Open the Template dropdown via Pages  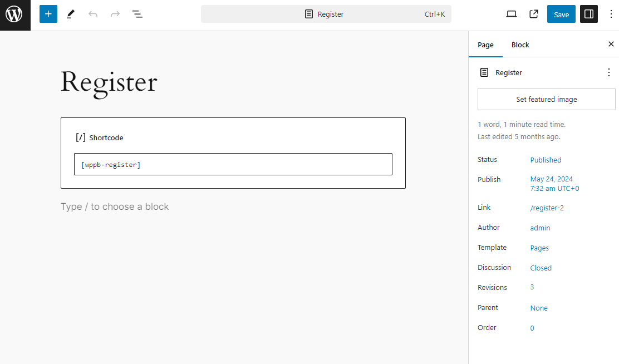coord(539,248)
